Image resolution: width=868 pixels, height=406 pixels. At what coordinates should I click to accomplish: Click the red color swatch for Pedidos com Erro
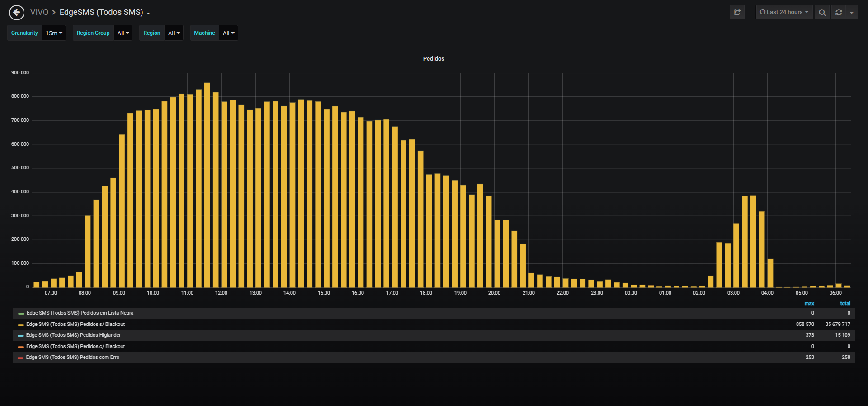pyautogui.click(x=20, y=358)
